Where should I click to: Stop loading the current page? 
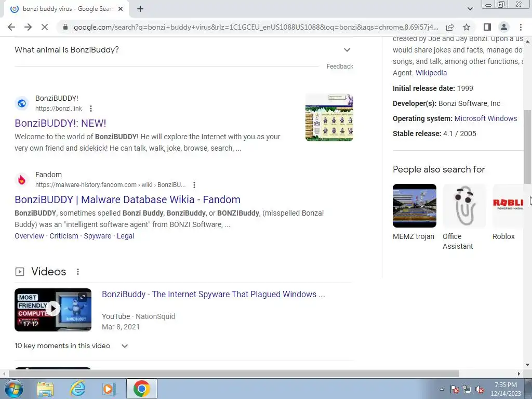pyautogui.click(x=45, y=27)
